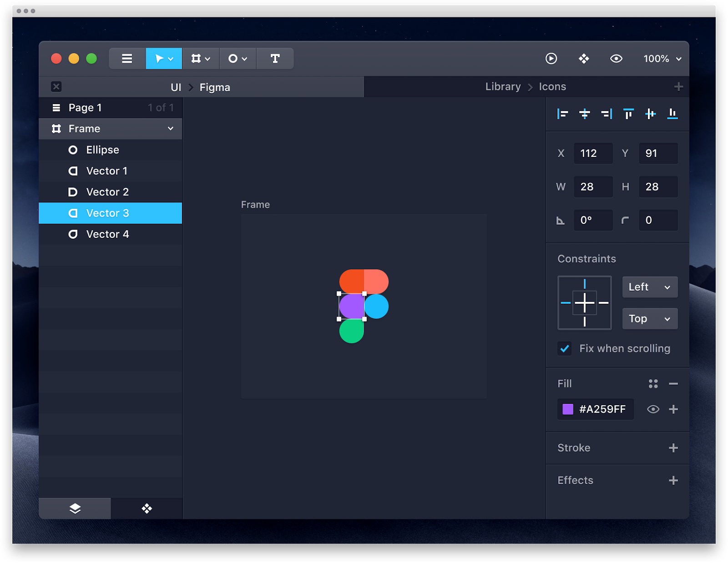
Task: Click the purple #A259FF fill swatch
Action: point(568,409)
